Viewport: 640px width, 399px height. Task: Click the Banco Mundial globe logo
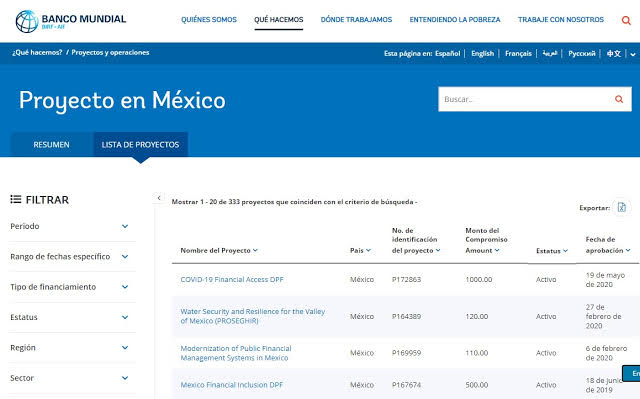[x=27, y=22]
